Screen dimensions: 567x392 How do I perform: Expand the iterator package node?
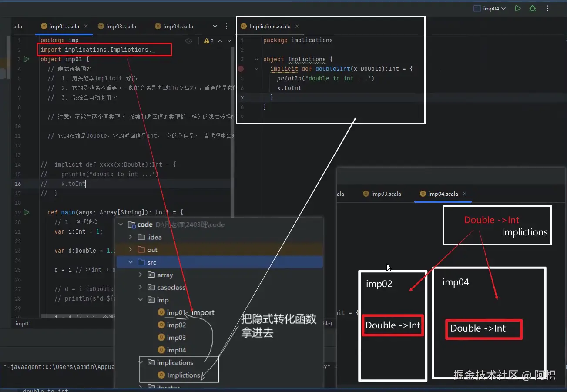140,386
